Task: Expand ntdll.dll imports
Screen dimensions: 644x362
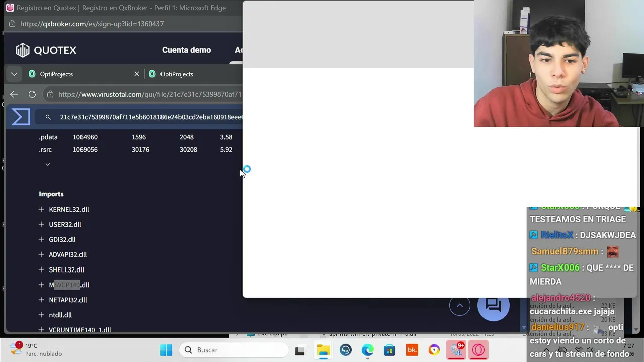Action: click(41, 315)
